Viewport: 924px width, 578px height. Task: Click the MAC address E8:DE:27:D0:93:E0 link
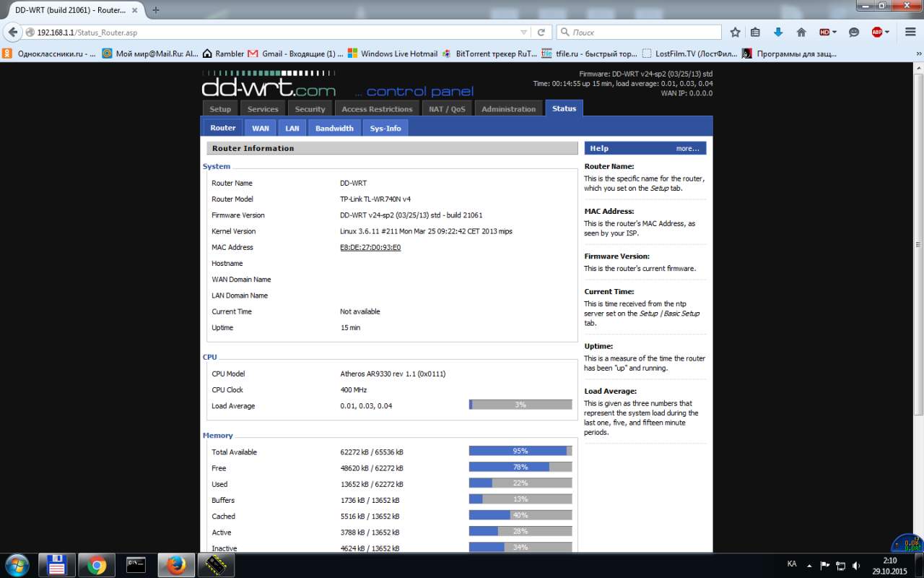pyautogui.click(x=370, y=247)
